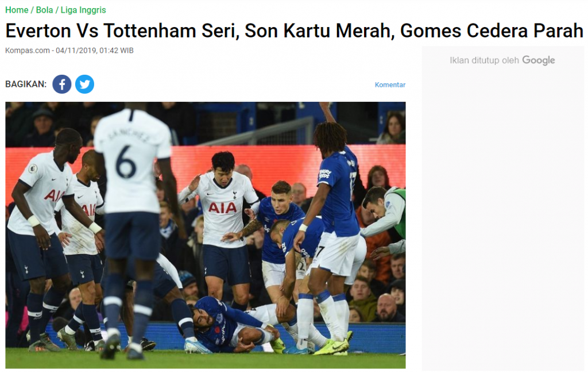Click number 6 on Sanchez's jersey
Viewport: 588px width, 373px height.
coord(126,161)
